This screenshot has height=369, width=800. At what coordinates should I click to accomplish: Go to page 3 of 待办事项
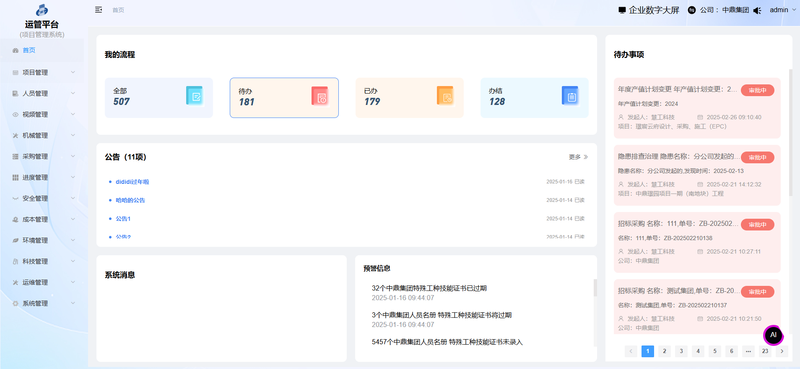(x=681, y=351)
